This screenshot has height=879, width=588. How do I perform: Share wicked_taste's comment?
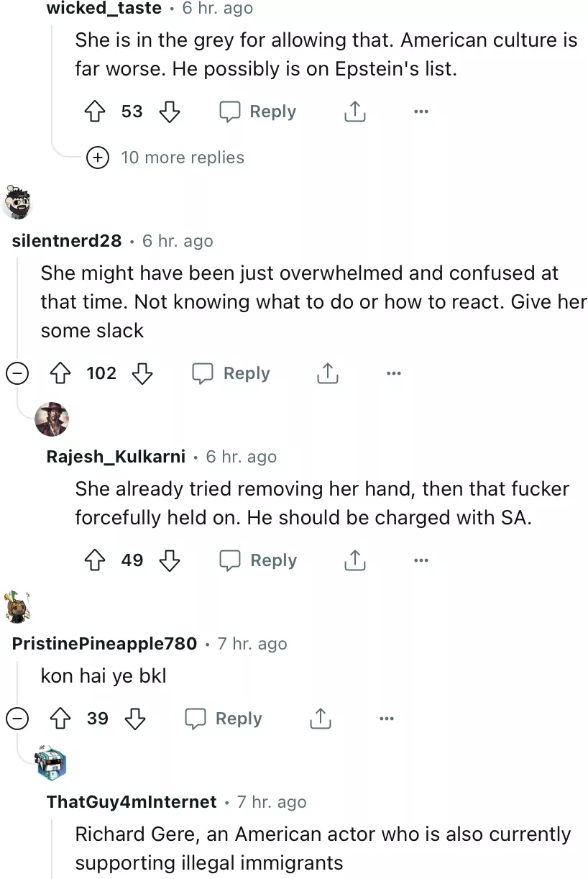[354, 112]
